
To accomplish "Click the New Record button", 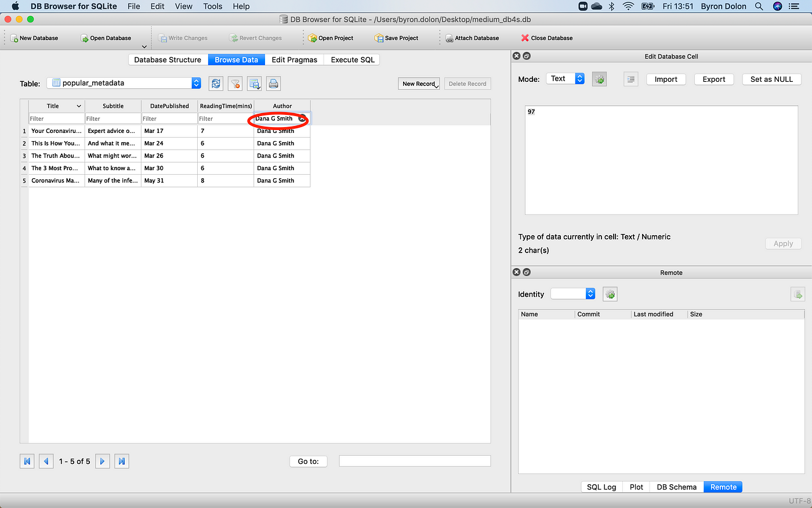I will pos(419,84).
